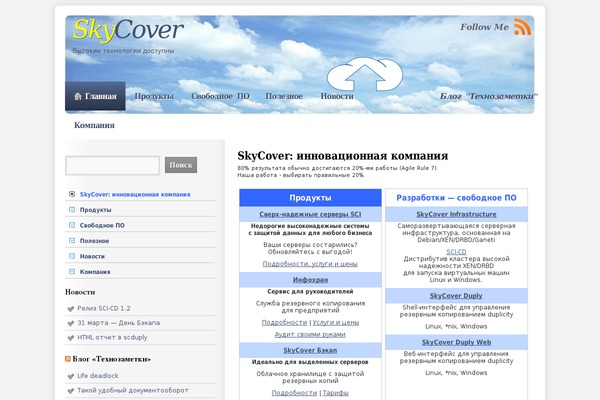Select SkyCover: инновационная компания in sidebar
Image resolution: width=600 pixels, height=400 pixels.
[135, 194]
